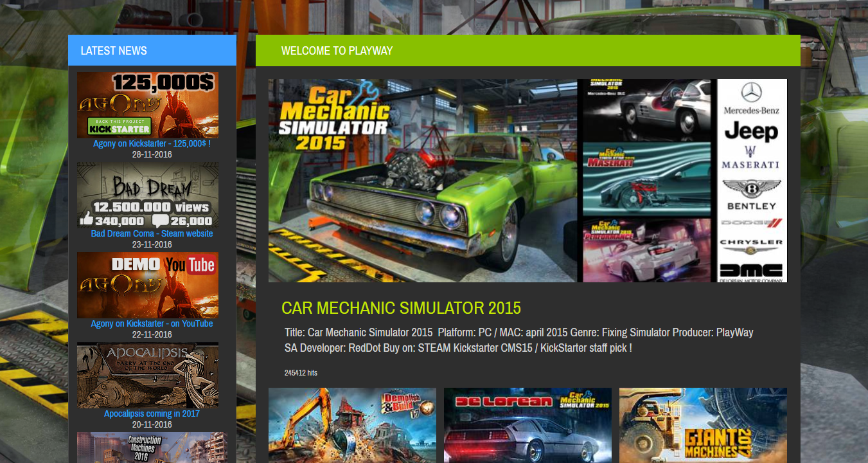Viewport: 868px width, 463px height.
Task: Open the Agony Demo YouTube thumbnail
Action: [x=148, y=285]
